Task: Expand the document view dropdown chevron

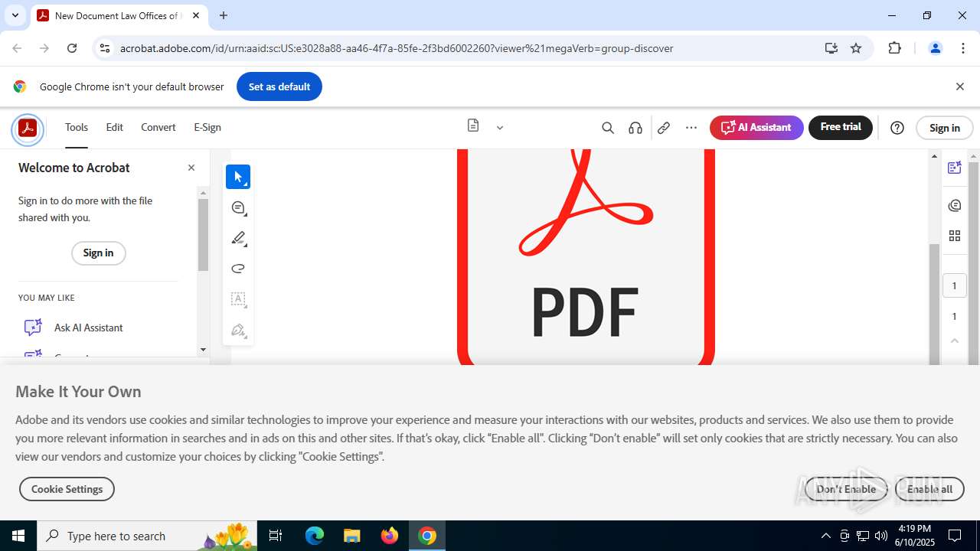Action: click(500, 128)
